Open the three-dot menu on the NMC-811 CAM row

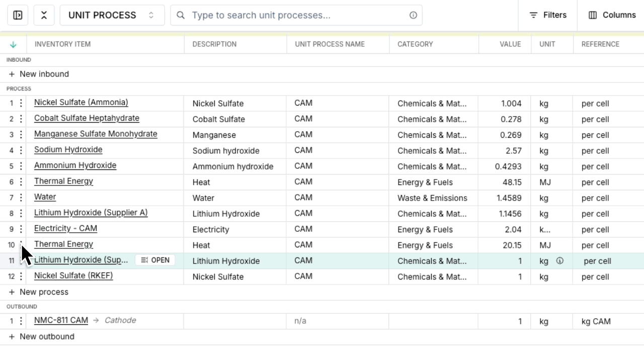pos(20,320)
